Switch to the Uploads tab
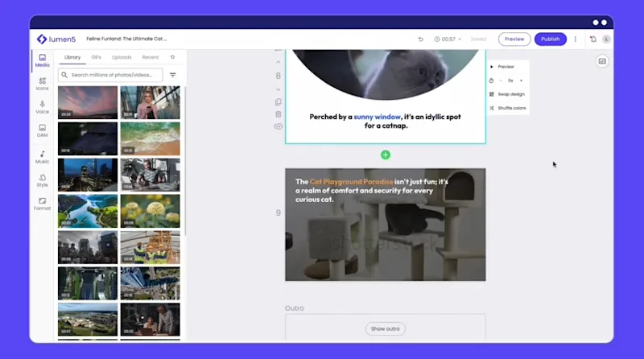 coord(122,57)
